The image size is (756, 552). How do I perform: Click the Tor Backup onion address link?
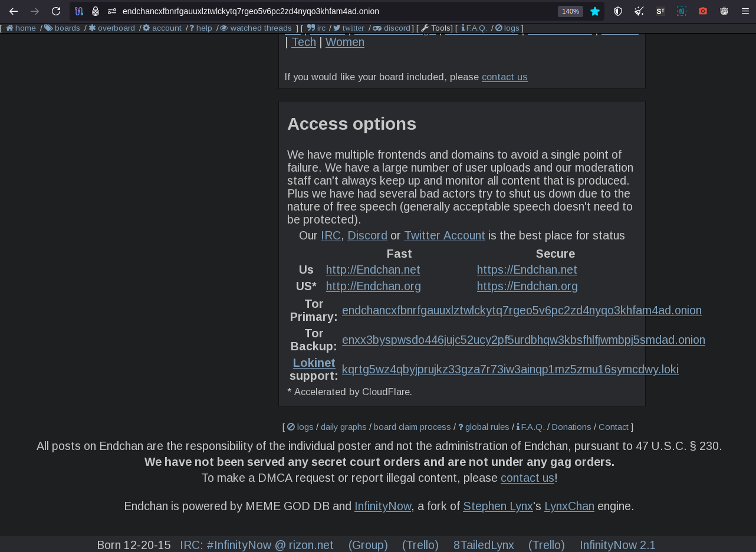click(523, 340)
